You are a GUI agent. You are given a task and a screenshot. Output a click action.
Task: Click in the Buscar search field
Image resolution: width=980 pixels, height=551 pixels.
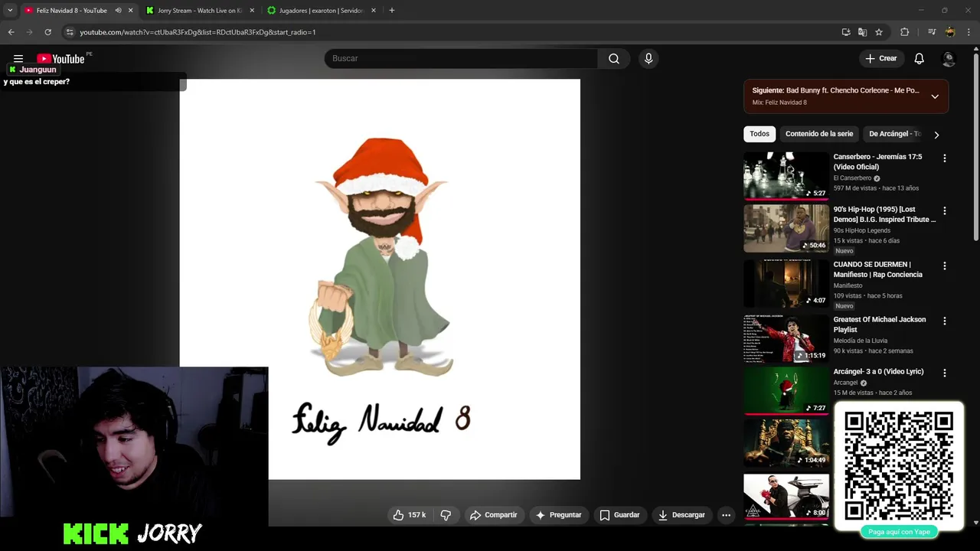point(461,58)
